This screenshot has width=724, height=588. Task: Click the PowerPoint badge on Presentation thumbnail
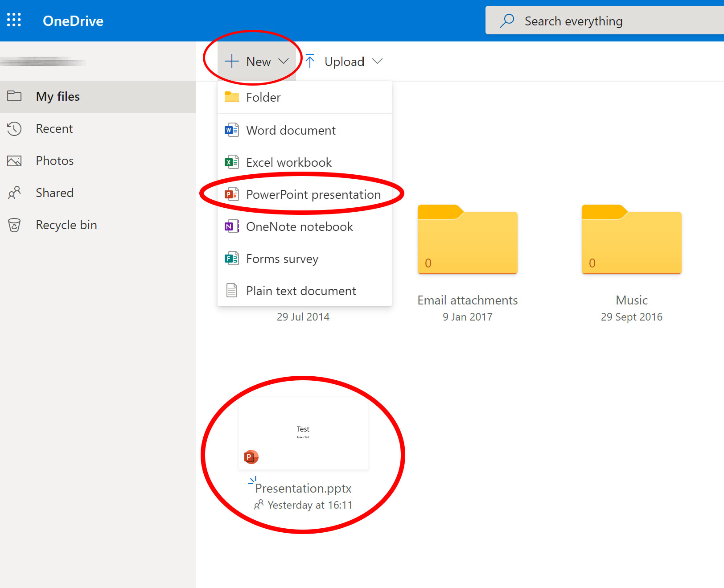pos(251,457)
